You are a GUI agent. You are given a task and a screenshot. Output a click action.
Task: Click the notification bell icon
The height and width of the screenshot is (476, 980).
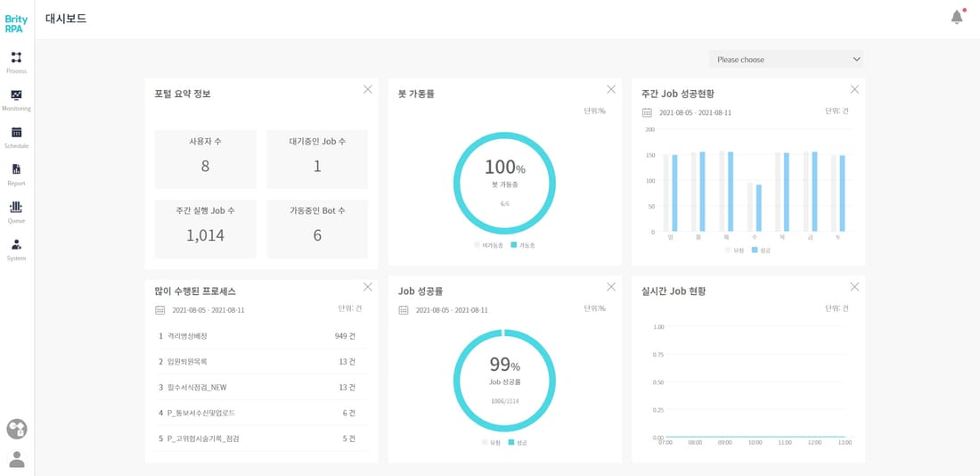(957, 18)
